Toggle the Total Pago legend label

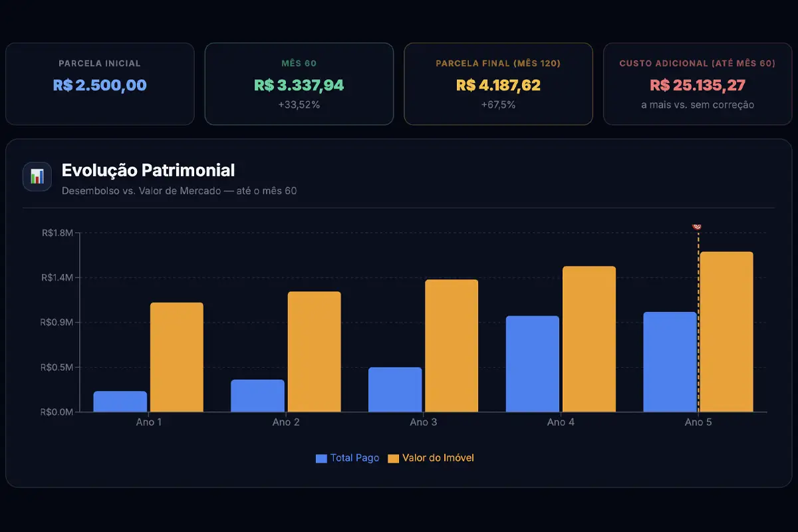[x=354, y=458]
